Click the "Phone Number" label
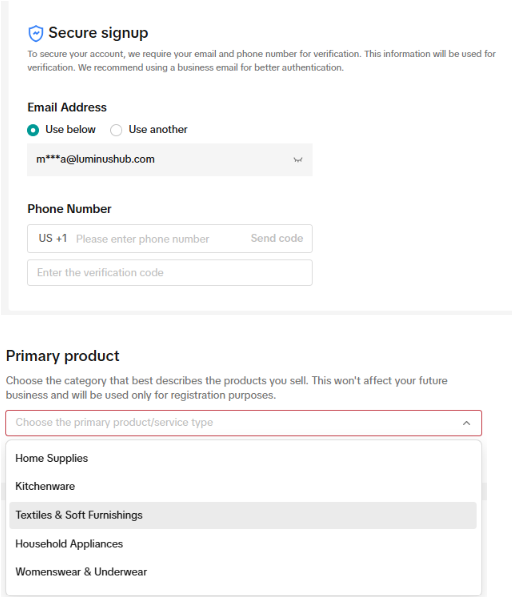512x597 pixels. click(69, 209)
